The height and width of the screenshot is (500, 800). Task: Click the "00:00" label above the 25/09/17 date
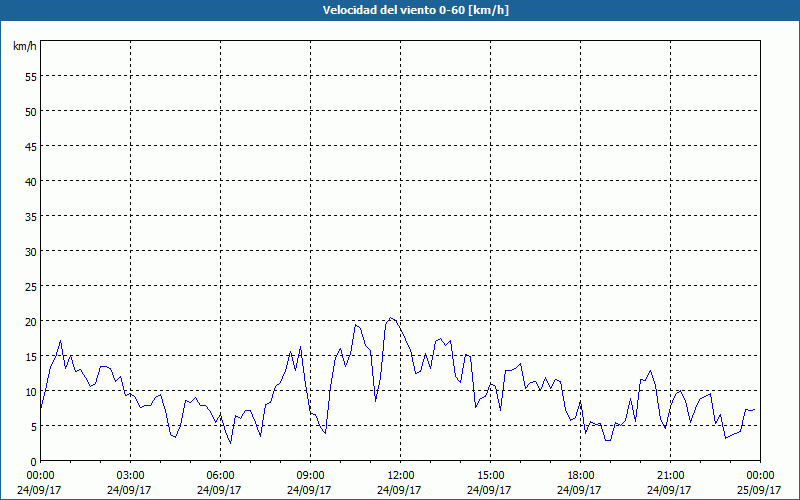point(760,476)
